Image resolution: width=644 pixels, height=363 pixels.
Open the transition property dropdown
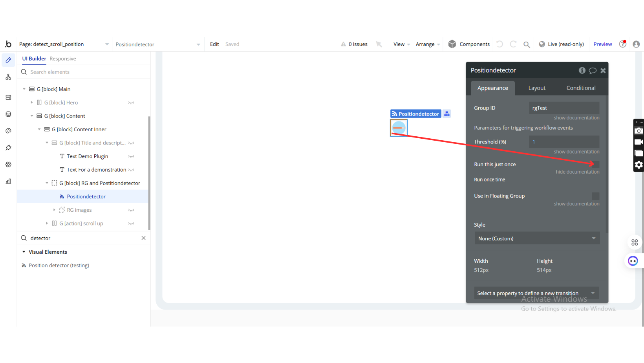click(x=536, y=293)
